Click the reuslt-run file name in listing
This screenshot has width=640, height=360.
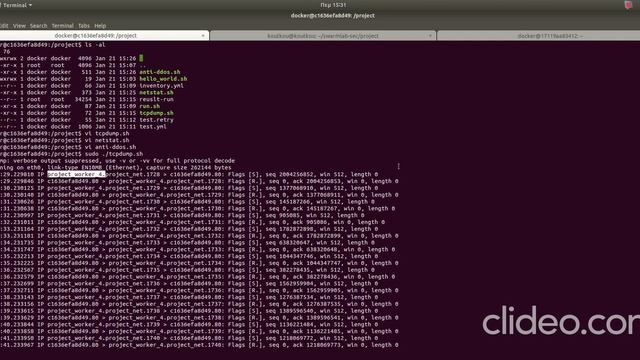[156, 99]
